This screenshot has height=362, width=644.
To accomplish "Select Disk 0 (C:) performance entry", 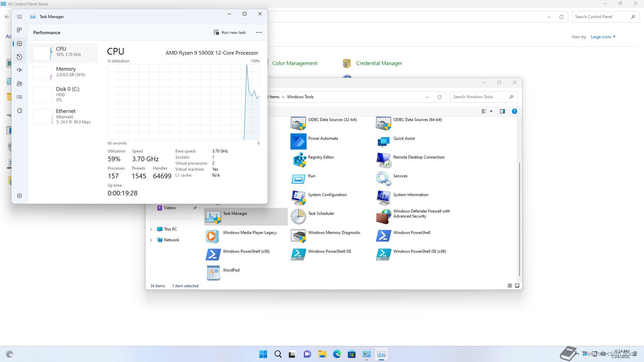I will (x=63, y=94).
